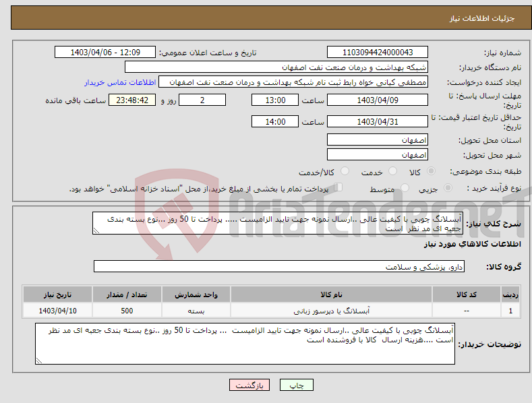The height and width of the screenshot is (403, 532).
Task: Click the remaining time counter 23:48:42
Action: click(x=132, y=100)
